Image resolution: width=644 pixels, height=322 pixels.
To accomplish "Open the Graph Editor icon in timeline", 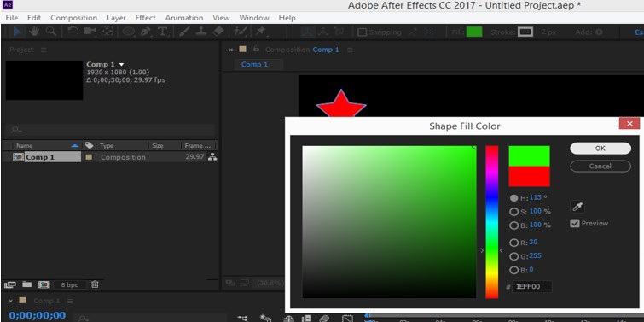I will point(347,319).
